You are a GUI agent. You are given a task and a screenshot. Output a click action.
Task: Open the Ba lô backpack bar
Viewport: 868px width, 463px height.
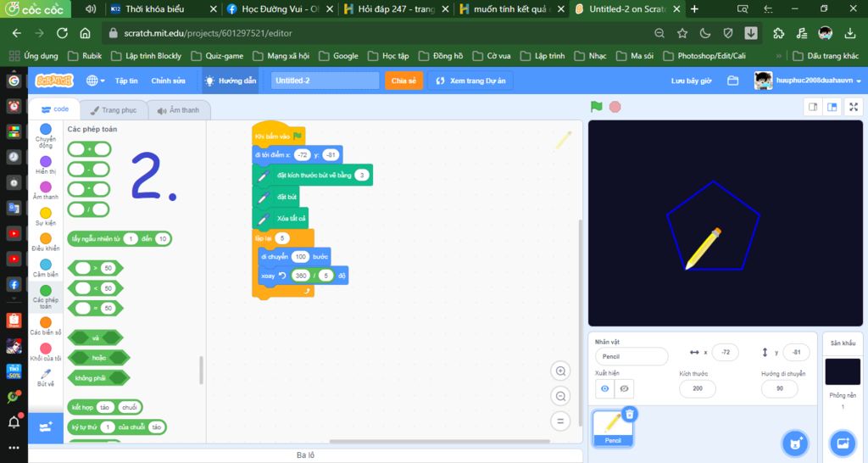coord(305,455)
